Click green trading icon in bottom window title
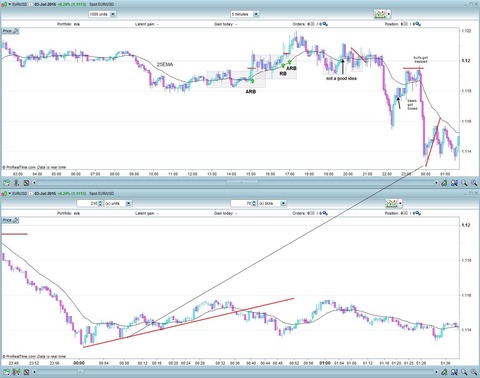 point(4,193)
